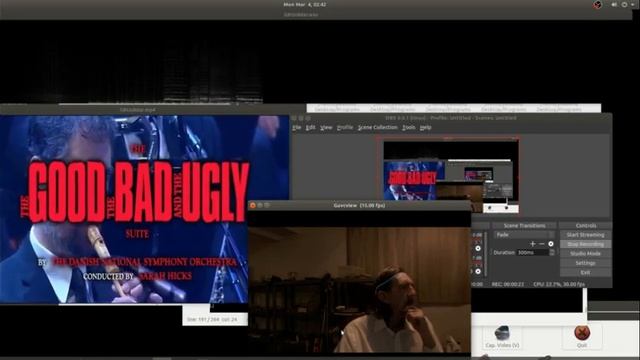640x360 pixels.
Task: Open the power icon in system tray
Action: (x=624, y=4)
